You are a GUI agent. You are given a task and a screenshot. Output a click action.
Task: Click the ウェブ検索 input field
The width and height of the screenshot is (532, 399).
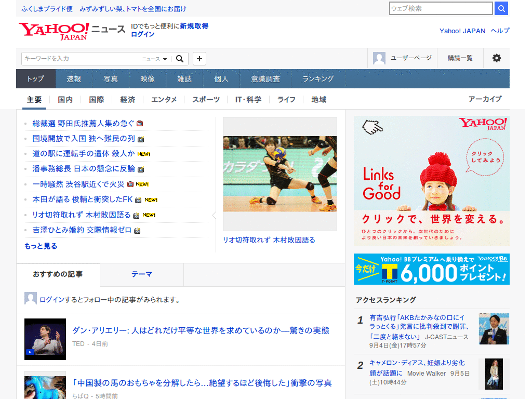[441, 8]
